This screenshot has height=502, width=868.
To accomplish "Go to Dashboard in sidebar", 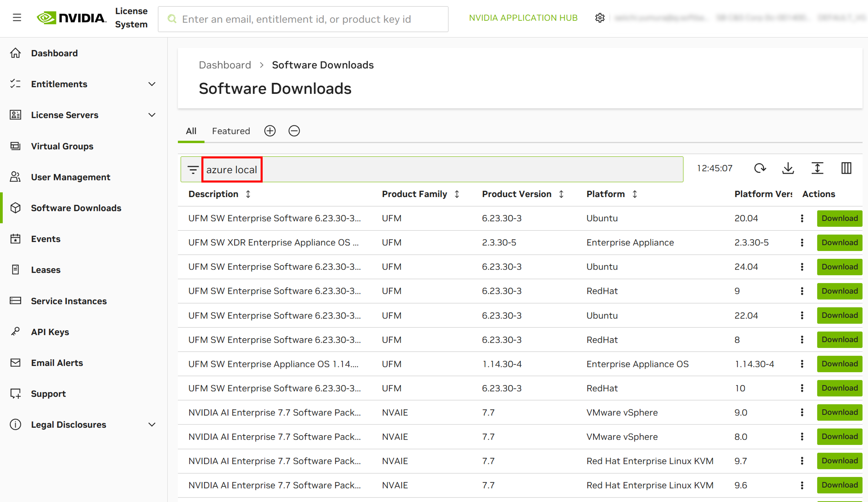I will click(54, 53).
